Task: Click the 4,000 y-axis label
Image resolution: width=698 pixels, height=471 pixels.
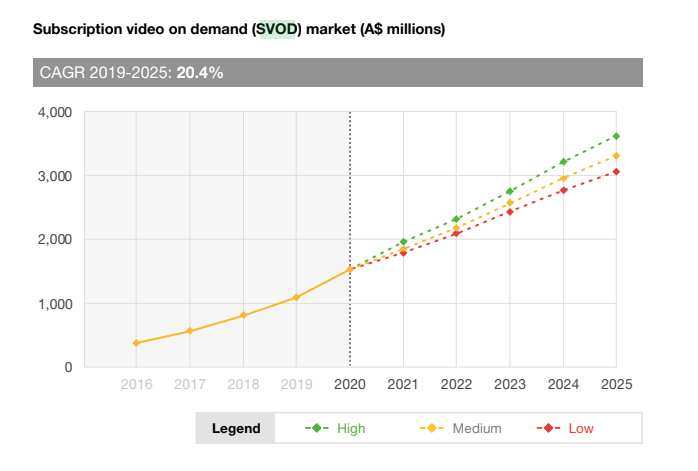Action: point(54,112)
